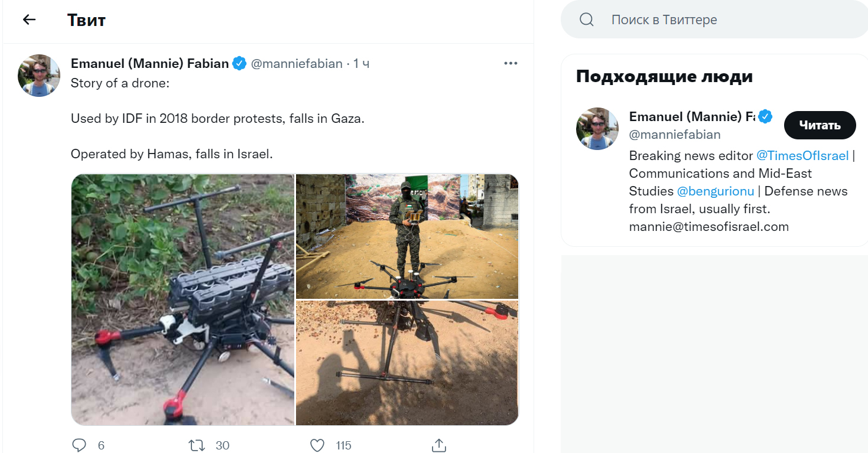The image size is (868, 453).
Task: Like the tweet with the heart icon
Action: tap(317, 445)
